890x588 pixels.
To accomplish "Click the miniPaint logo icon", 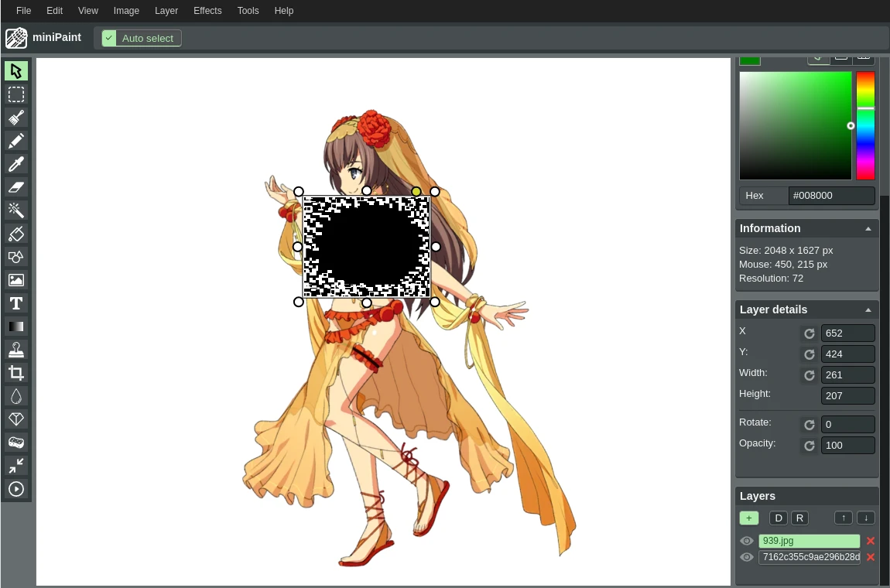I will 16,38.
